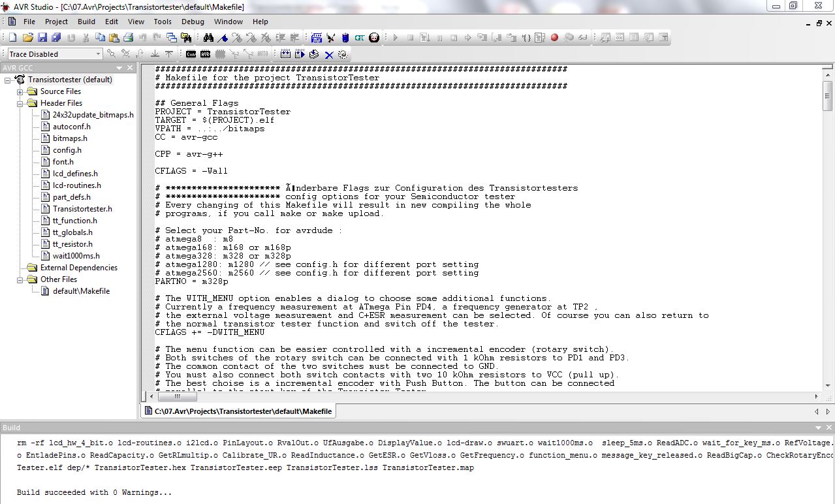Click the Start Debugging play icon
835x504 pixels.
pos(396,38)
